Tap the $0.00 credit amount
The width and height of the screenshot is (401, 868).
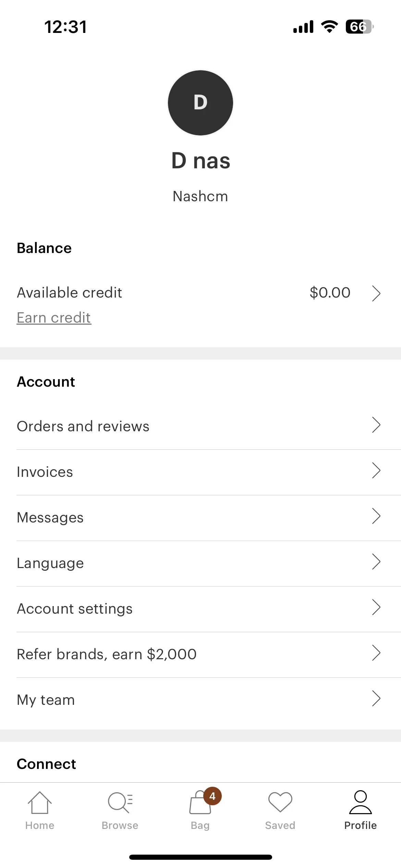pos(330,293)
